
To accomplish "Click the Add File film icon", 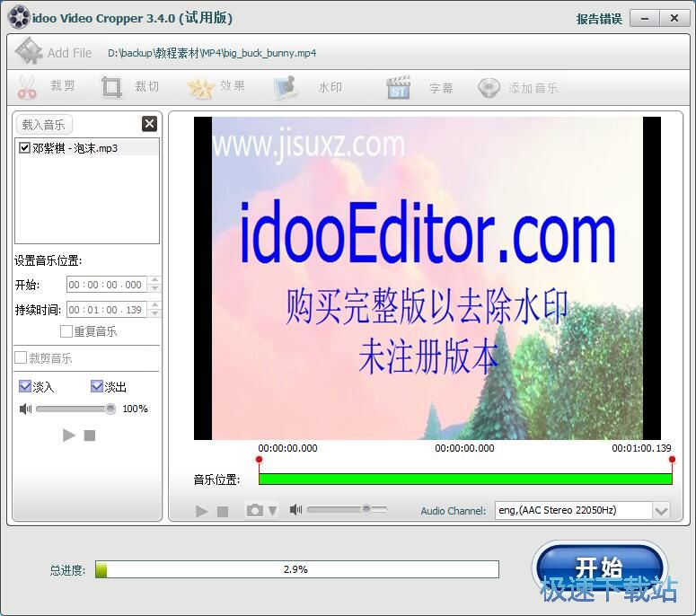I will point(29,50).
